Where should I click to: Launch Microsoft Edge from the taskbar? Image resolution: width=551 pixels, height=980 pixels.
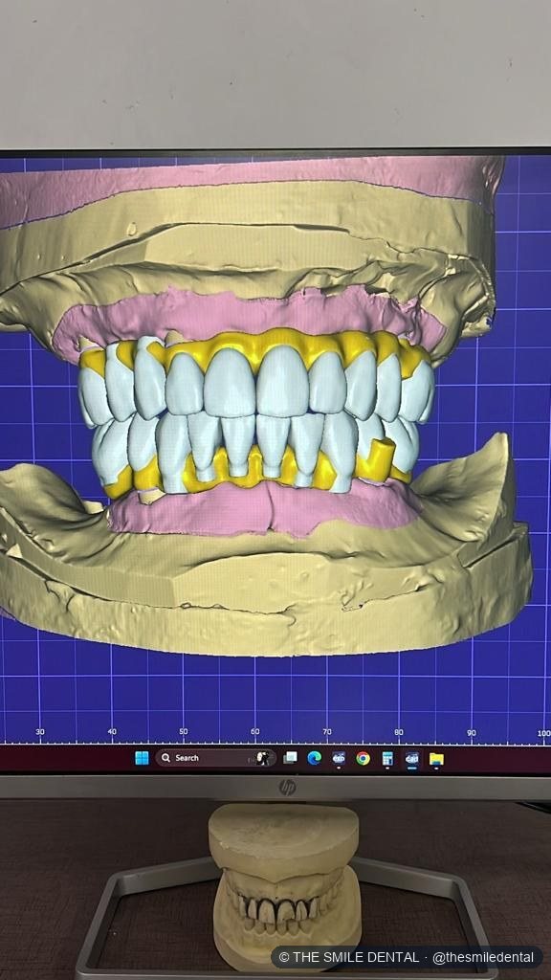(314, 758)
